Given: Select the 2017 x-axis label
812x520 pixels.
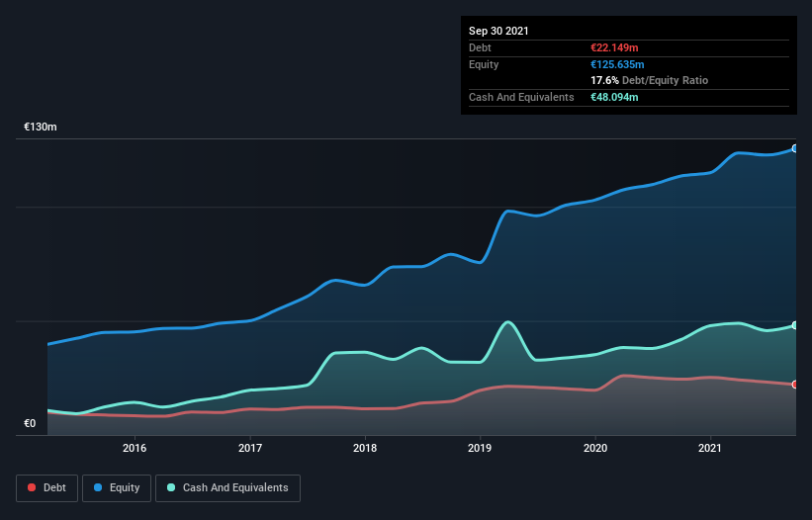Looking at the screenshot, I should (x=250, y=448).
